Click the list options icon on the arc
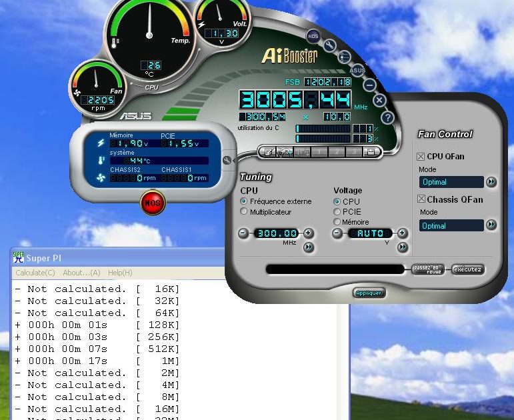This screenshot has height=420, width=514. (x=344, y=57)
